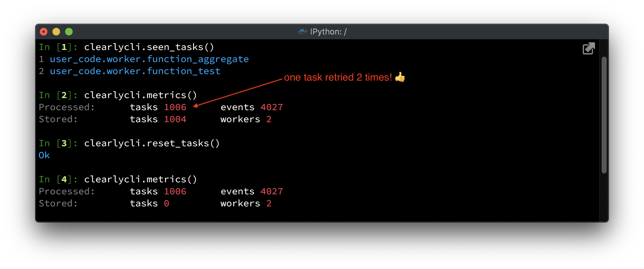This screenshot has width=644, height=269.
Task: Click the external link share icon
Action: click(589, 48)
